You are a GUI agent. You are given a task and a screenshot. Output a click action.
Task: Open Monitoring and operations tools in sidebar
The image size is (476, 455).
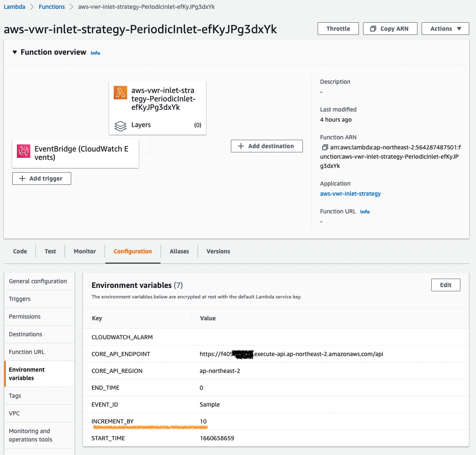coord(40,435)
